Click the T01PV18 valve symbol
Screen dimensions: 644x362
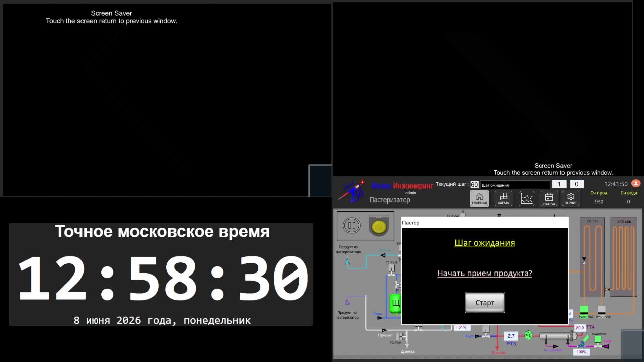tap(391, 270)
